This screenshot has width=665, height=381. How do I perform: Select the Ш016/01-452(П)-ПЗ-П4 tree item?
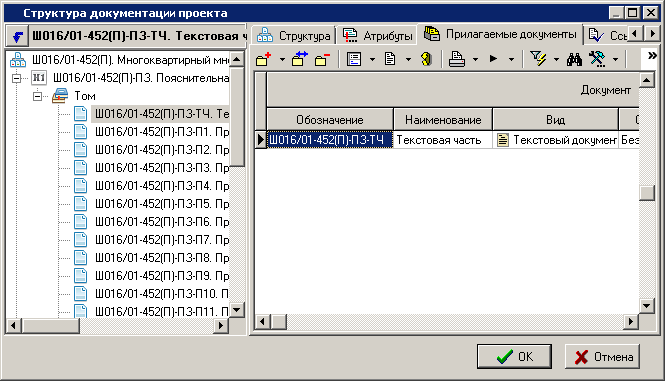(x=161, y=186)
